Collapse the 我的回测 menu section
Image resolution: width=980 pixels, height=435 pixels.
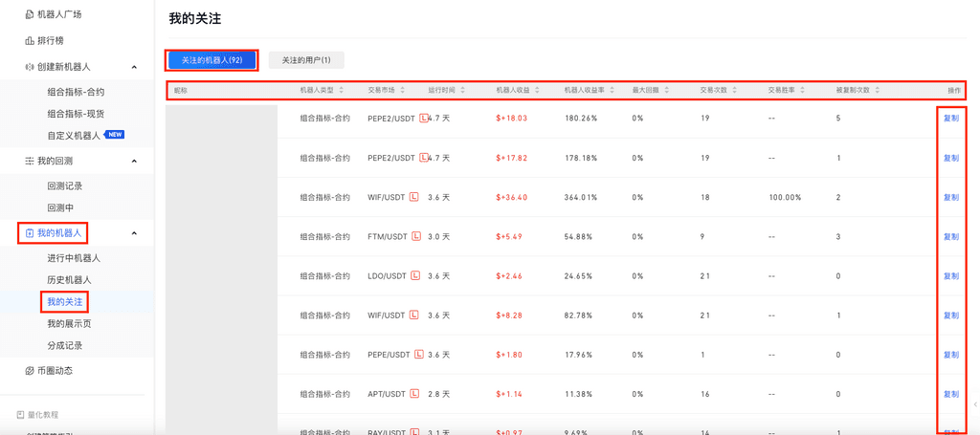[x=134, y=161]
